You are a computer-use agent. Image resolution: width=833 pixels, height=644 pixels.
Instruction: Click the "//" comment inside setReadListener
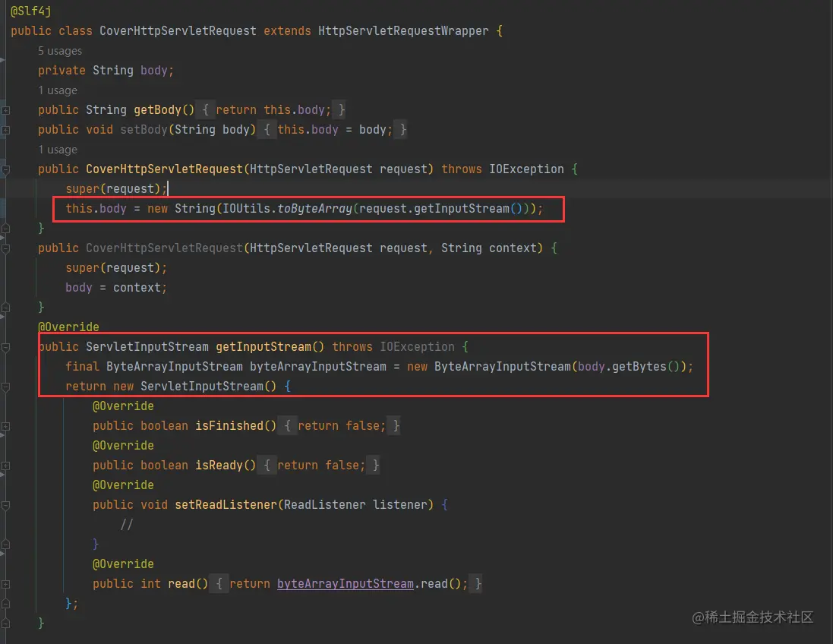tap(127, 525)
